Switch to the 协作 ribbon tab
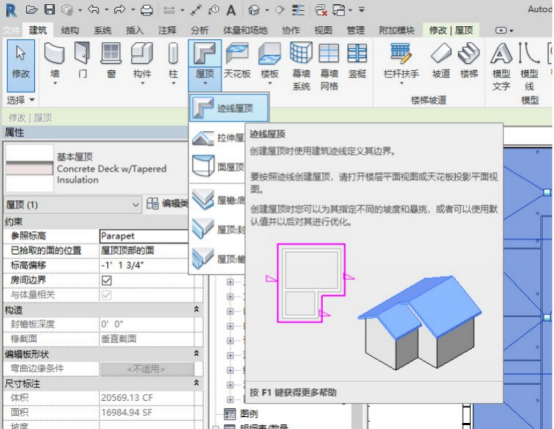The height and width of the screenshot is (429, 554). click(x=291, y=30)
